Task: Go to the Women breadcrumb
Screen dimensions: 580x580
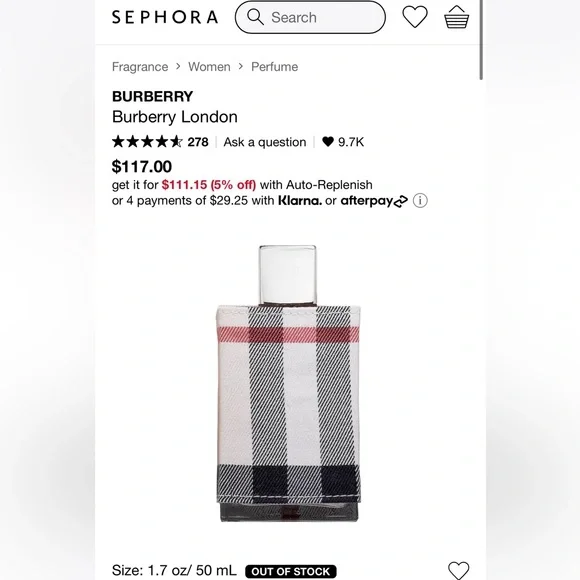Action: (x=209, y=67)
